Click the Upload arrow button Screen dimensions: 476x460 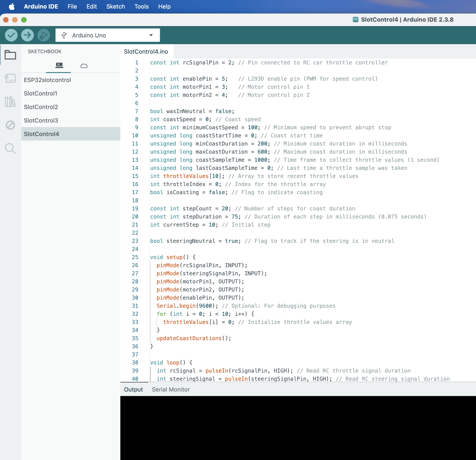27,35
